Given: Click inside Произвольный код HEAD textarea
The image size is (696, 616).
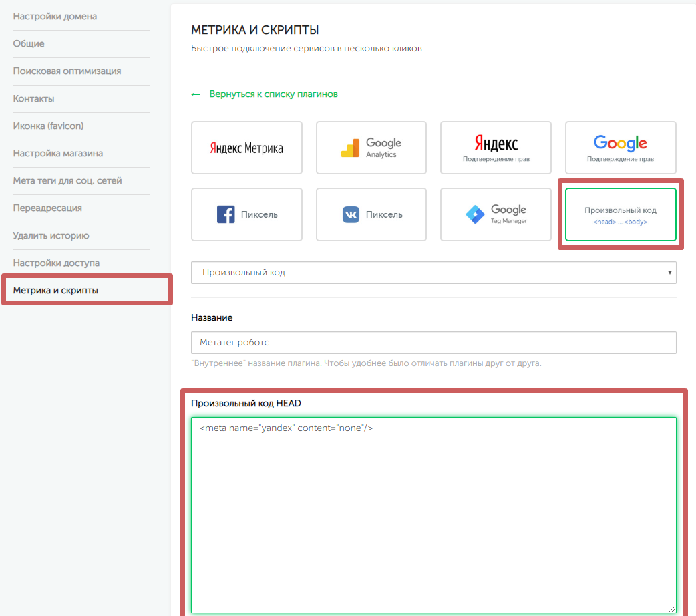Looking at the screenshot, I should point(433,514).
